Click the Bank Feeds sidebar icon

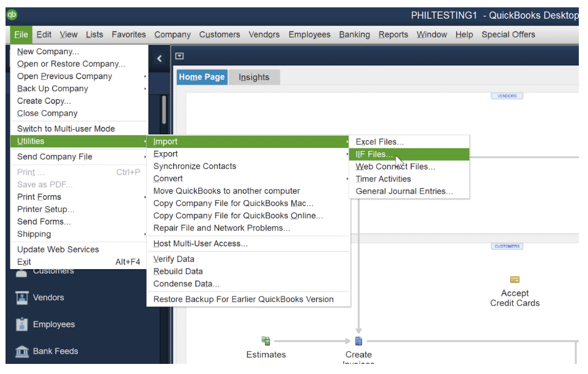coord(22,351)
